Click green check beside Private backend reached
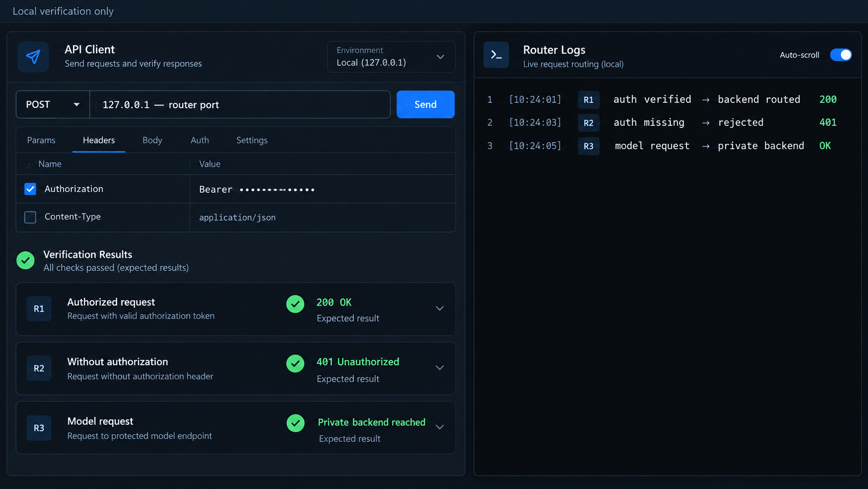The image size is (868, 489). point(295,423)
